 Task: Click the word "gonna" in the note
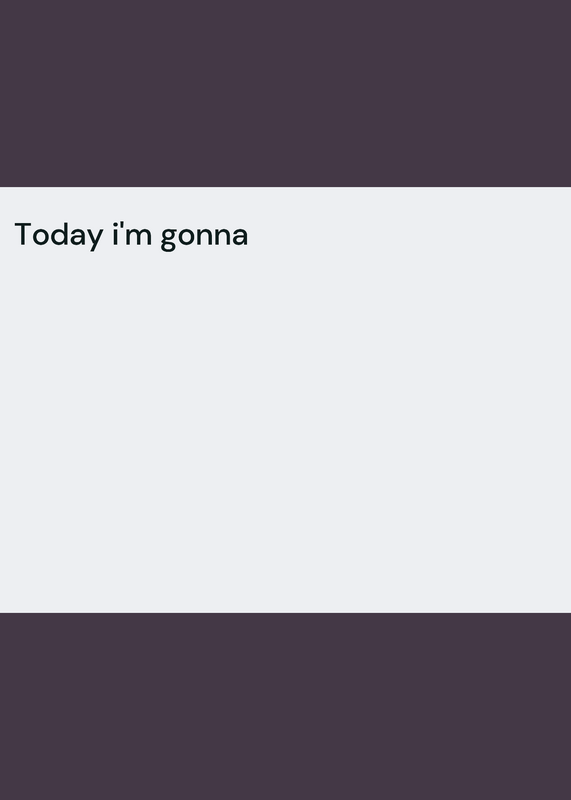204,238
